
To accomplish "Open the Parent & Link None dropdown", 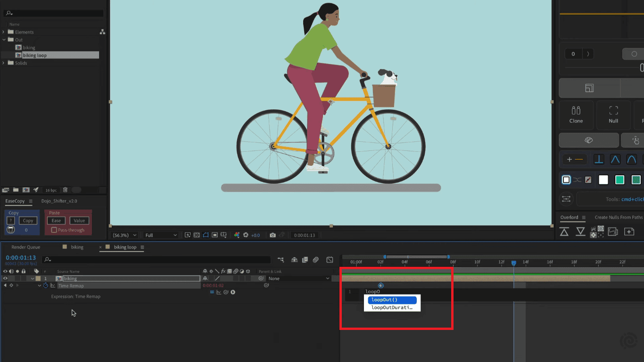I will [x=298, y=279].
